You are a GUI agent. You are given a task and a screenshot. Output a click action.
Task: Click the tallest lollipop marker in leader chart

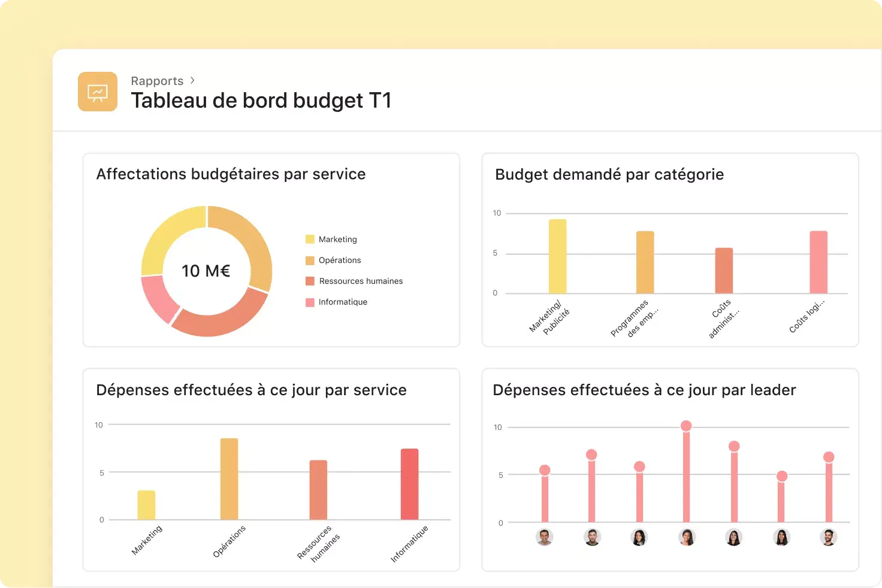coord(687,426)
